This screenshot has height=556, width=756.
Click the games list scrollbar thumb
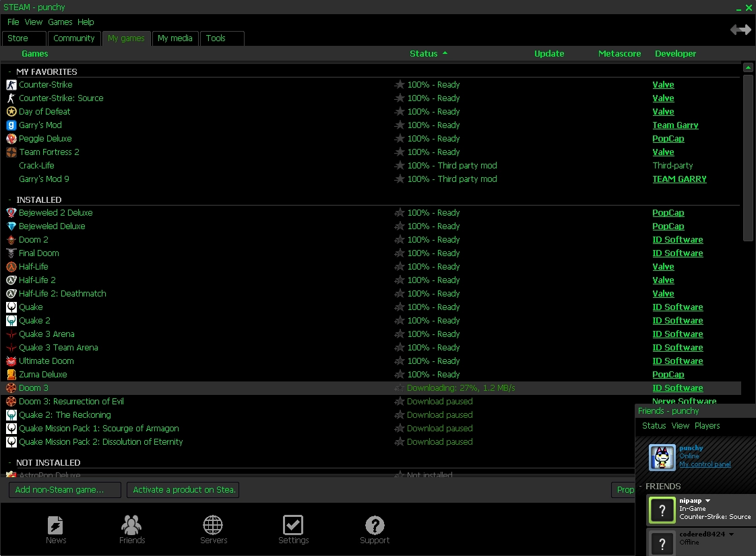click(748, 157)
